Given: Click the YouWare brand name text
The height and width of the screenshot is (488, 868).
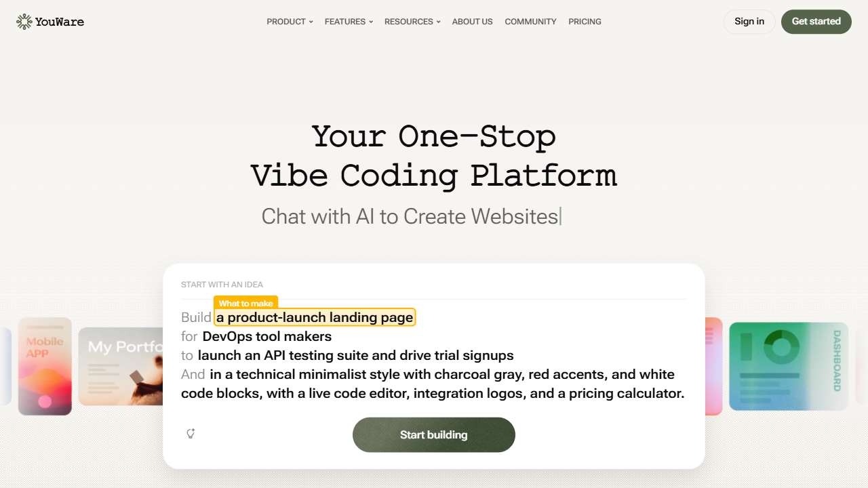Looking at the screenshot, I should pos(60,22).
